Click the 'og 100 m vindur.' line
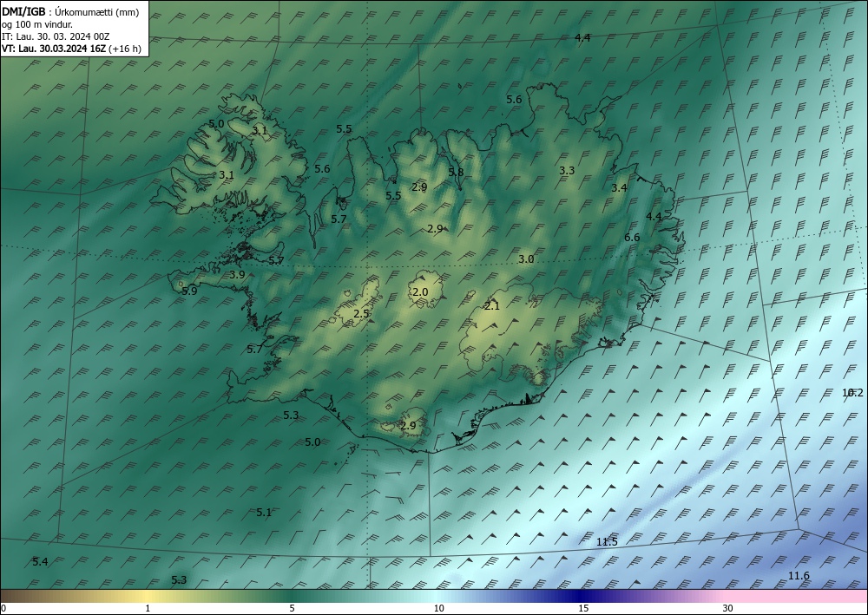The image size is (868, 615). pyautogui.click(x=37, y=24)
